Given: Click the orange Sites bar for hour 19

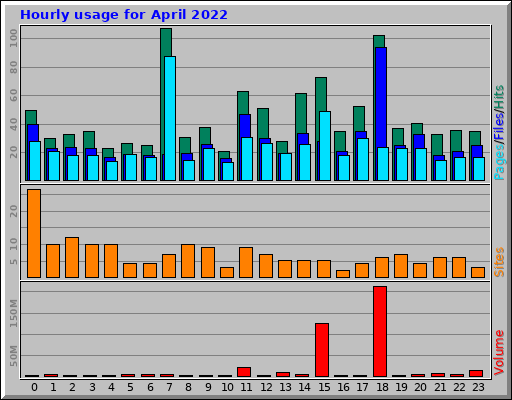Looking at the screenshot, I should (401, 266).
